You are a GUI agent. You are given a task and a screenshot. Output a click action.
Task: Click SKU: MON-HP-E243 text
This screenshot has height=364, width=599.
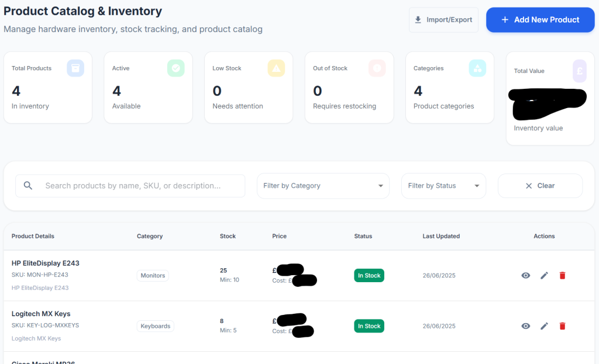pos(40,275)
